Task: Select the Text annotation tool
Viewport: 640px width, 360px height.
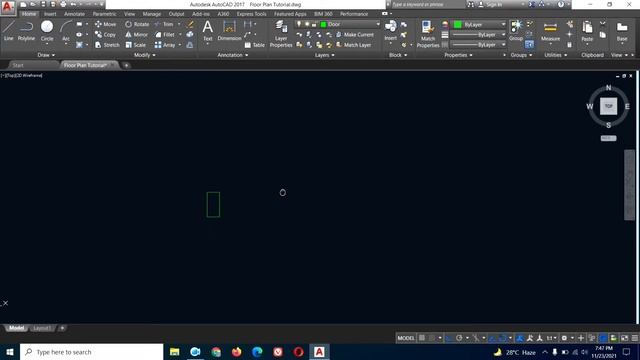Action: pos(208,31)
